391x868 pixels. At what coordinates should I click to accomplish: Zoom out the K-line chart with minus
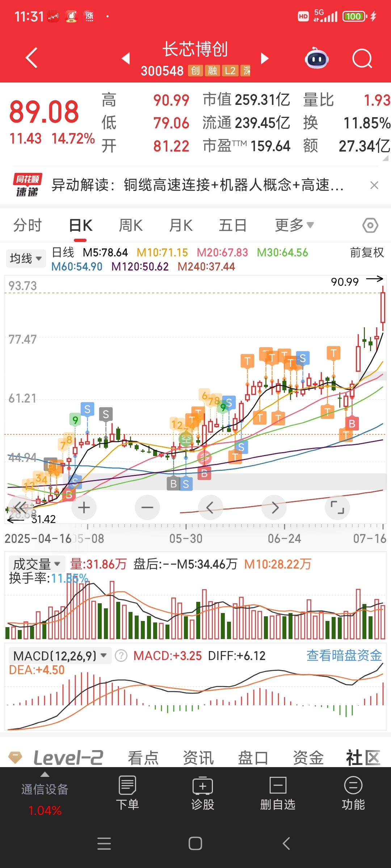coord(147,507)
